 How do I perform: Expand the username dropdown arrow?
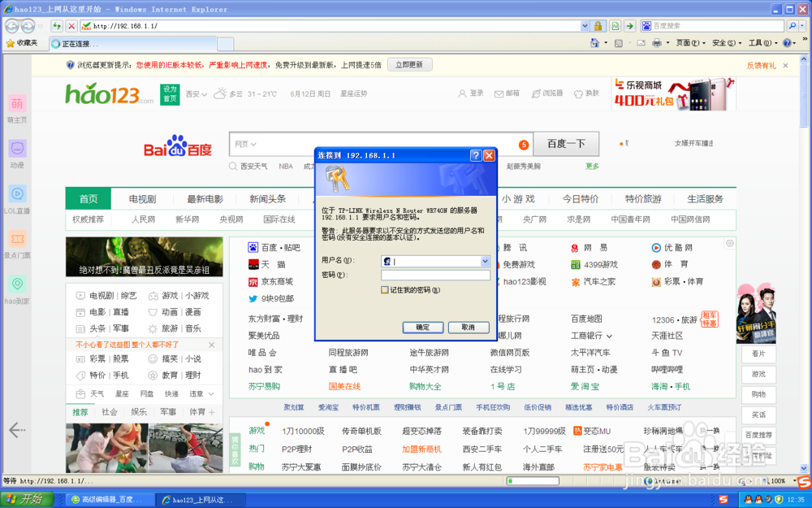[x=485, y=261]
